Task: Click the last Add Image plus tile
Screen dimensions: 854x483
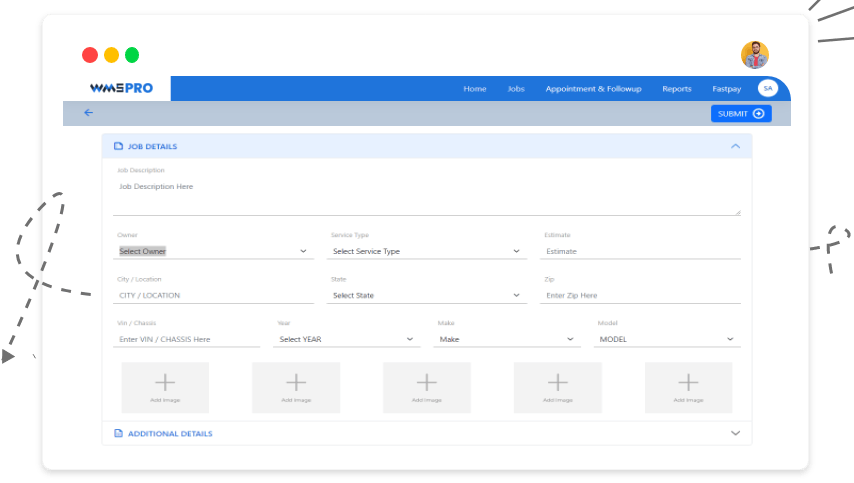Action: coord(688,387)
